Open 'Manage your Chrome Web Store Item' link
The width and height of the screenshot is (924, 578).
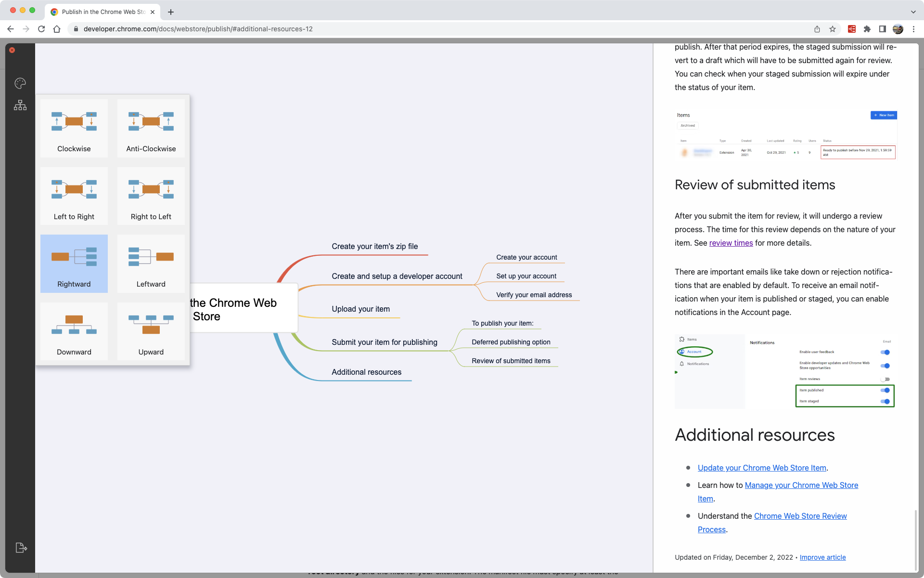[x=801, y=485]
